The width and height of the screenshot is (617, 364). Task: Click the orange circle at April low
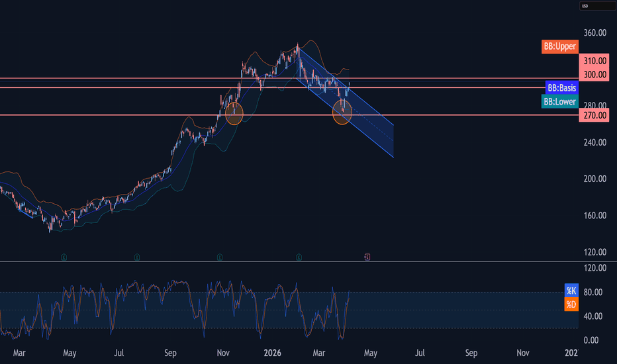(342, 112)
